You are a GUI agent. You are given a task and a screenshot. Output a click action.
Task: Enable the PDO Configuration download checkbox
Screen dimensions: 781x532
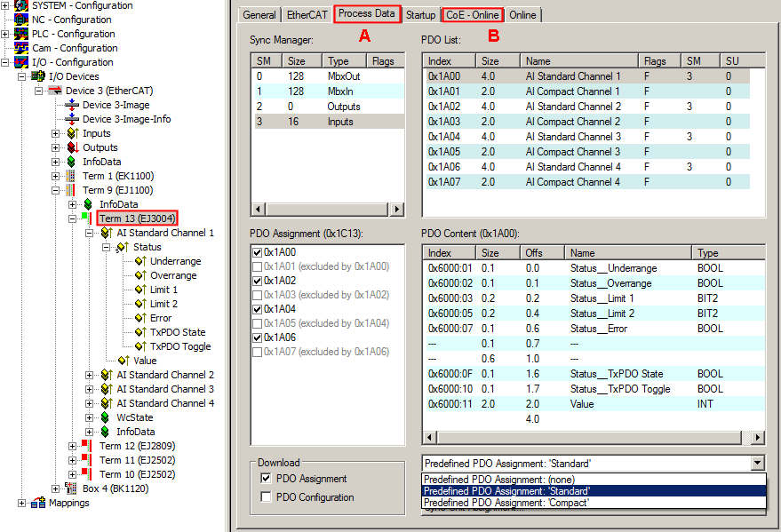pos(266,497)
